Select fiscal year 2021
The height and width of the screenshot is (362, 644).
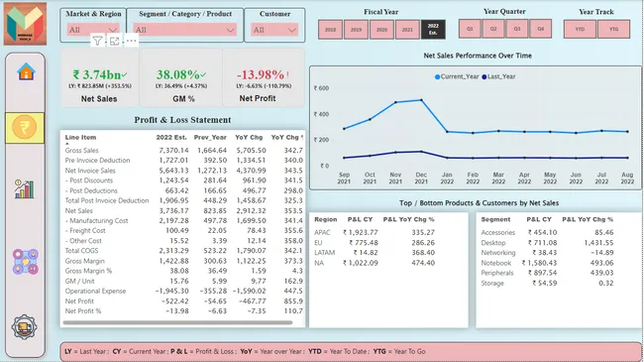click(407, 30)
